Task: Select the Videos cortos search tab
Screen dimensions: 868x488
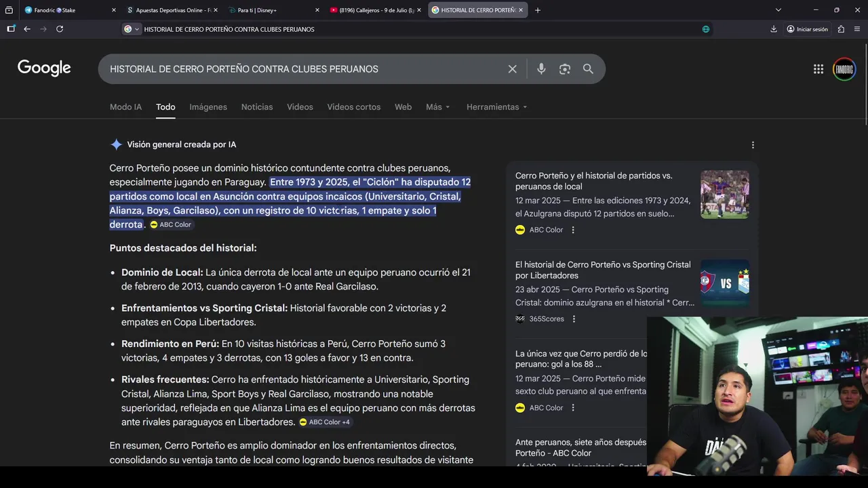Action: pyautogui.click(x=354, y=107)
